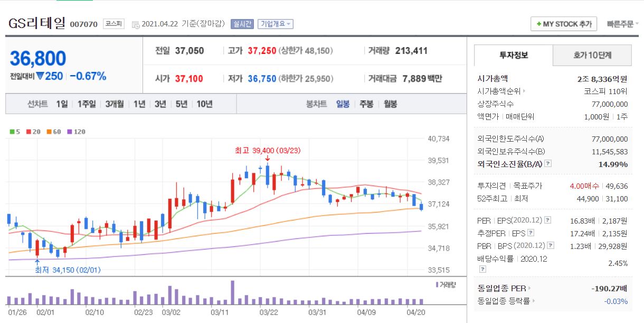Click the current price 36,800
The image size is (644, 323).
tap(38, 58)
